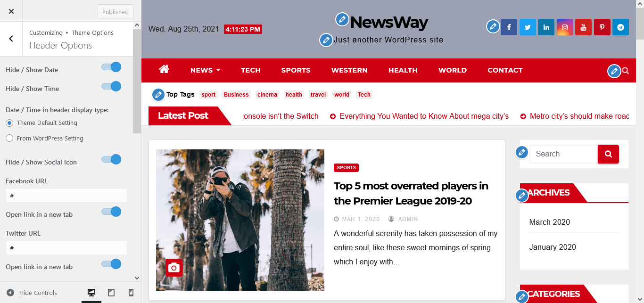The height and width of the screenshot is (303, 644).
Task: Switch to mobile preview device icon
Action: point(131,293)
